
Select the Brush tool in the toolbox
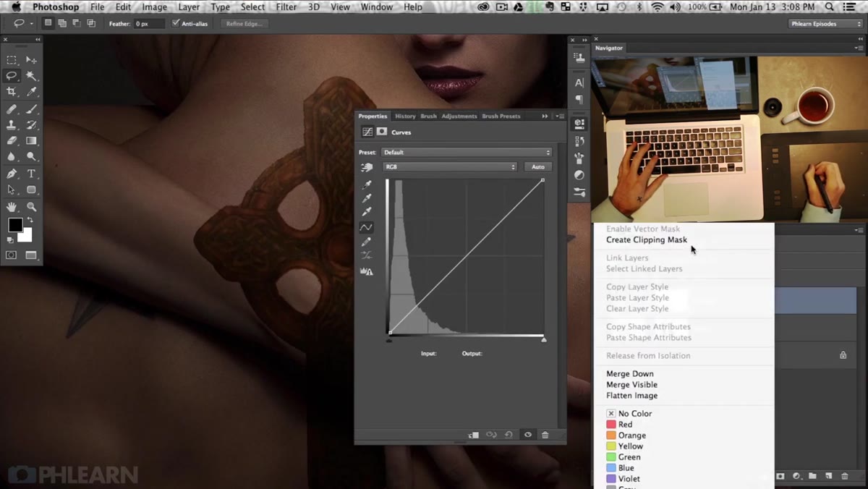tap(31, 109)
